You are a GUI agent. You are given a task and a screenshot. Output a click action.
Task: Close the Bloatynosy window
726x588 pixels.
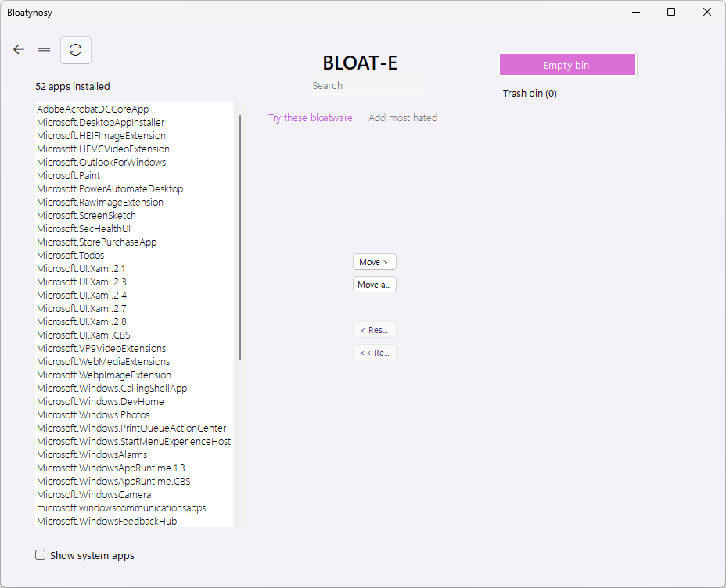coord(706,12)
